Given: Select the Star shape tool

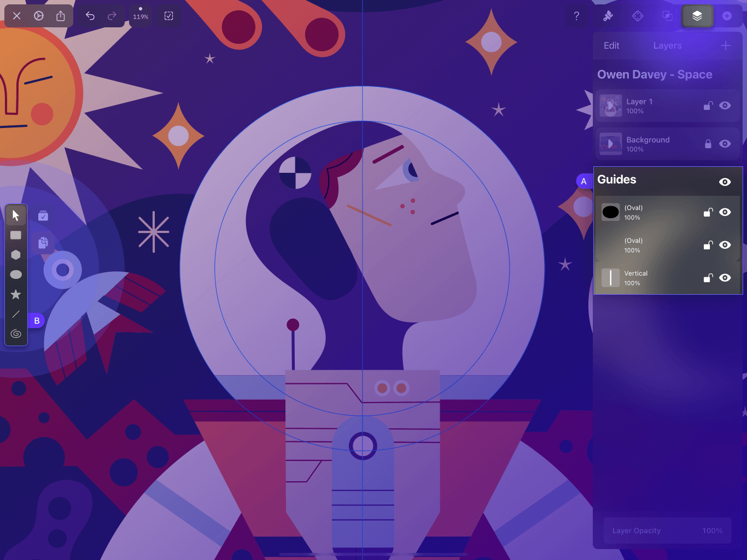Looking at the screenshot, I should 16,294.
